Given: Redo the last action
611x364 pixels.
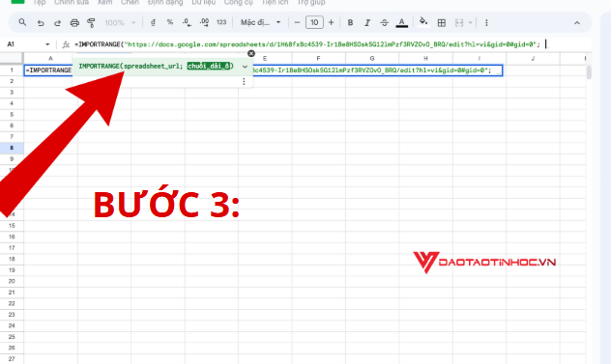Looking at the screenshot, I should click(57, 23).
